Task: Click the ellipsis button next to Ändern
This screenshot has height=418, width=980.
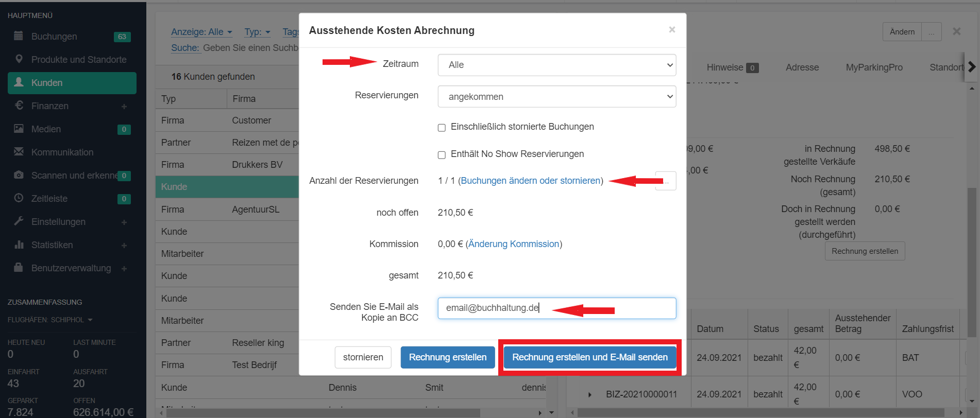Action: coord(932,32)
